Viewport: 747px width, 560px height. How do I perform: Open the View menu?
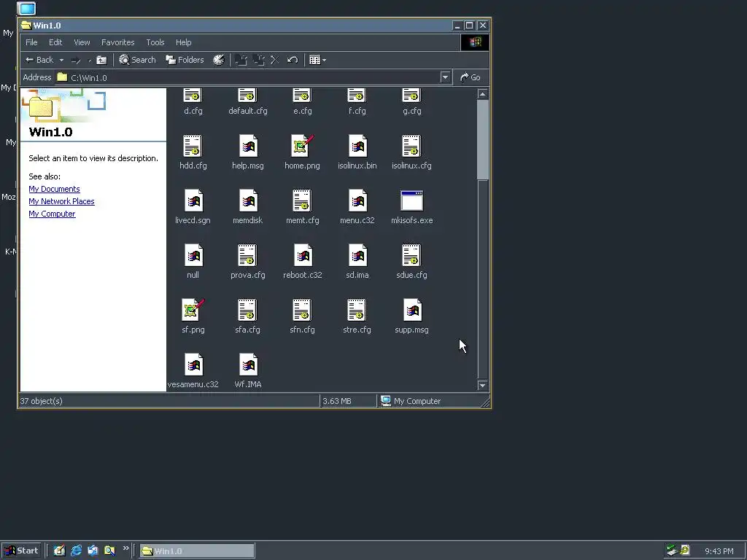click(x=82, y=42)
